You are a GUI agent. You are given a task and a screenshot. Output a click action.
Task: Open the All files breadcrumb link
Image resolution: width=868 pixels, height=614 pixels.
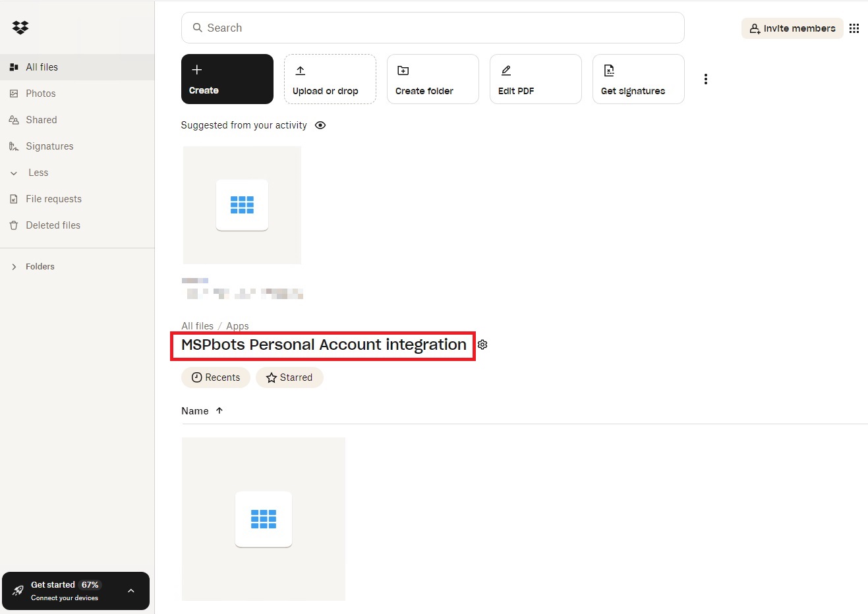pyautogui.click(x=197, y=325)
